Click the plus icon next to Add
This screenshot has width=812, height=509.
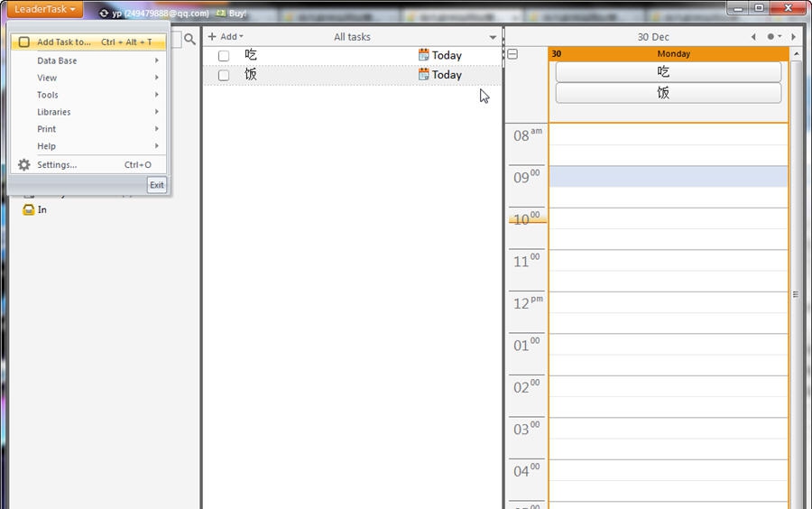(x=212, y=36)
